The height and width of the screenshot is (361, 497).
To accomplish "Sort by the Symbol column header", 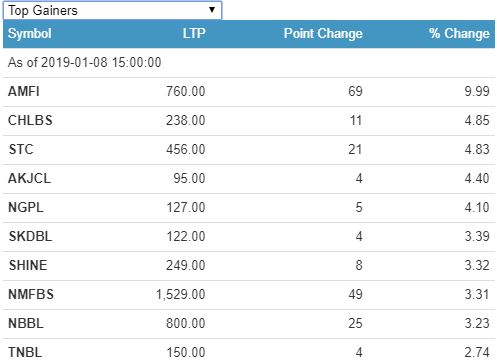I will click(x=30, y=34).
